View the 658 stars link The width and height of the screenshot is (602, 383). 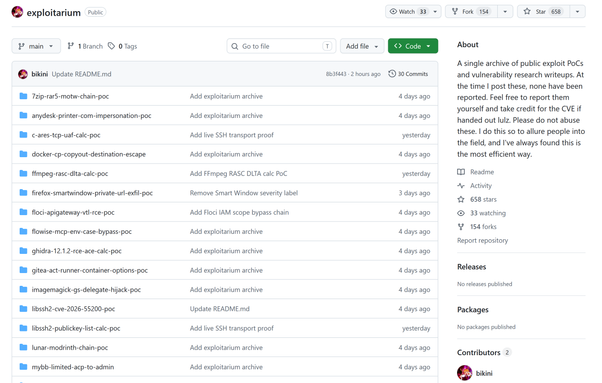(483, 200)
